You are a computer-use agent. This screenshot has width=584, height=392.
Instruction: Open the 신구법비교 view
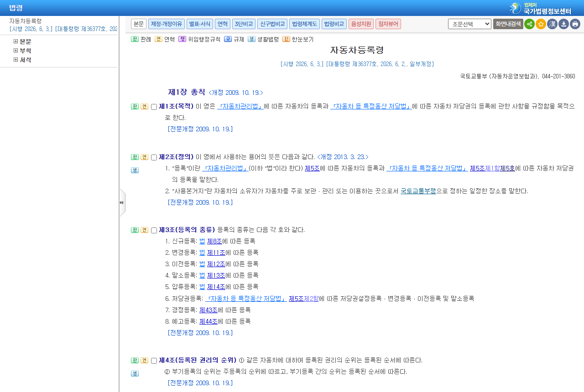tap(272, 24)
